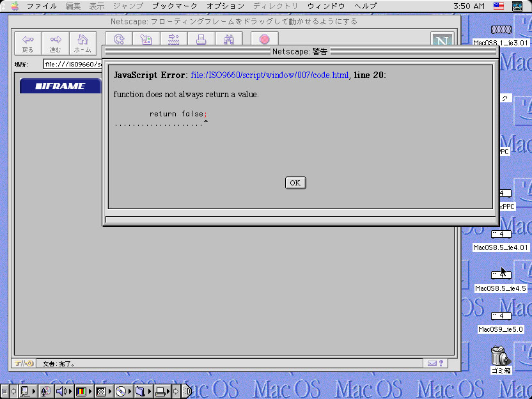
Task: Click the US flag keyboard menu icon
Action: [498, 6]
